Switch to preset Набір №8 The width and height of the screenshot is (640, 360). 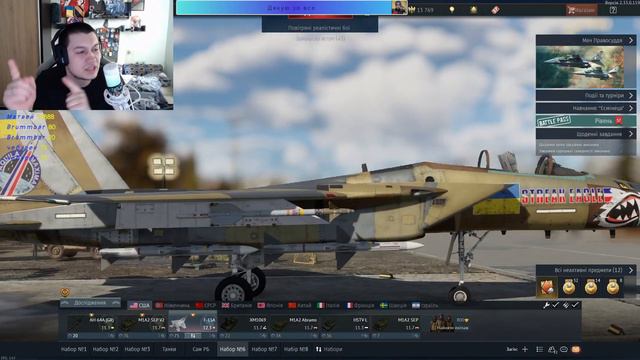(296, 349)
